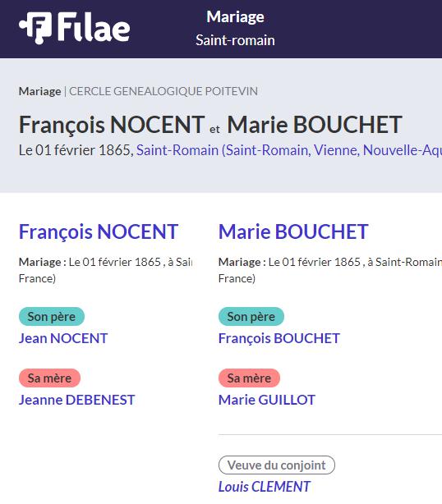This screenshot has width=442, height=504.
Task: Click the Filae puzzle-piece logo icon
Action: [35, 28]
